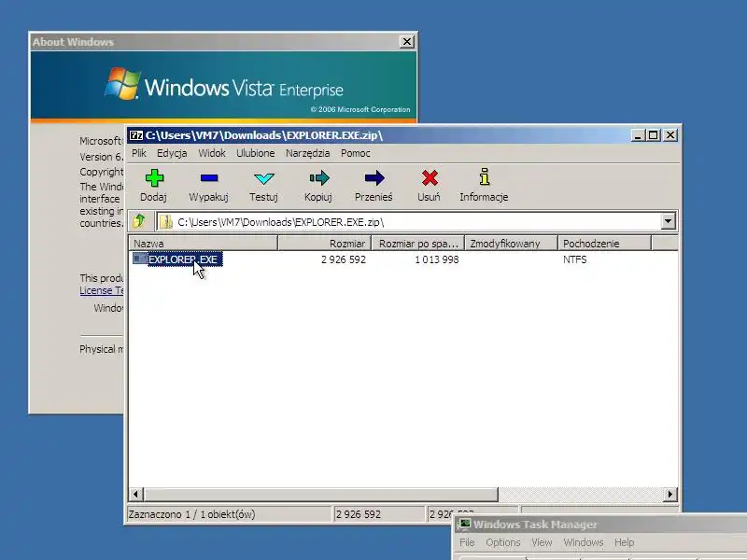Click the NTFS origin cell
Image resolution: width=747 pixels, height=560 pixels.
click(574, 259)
